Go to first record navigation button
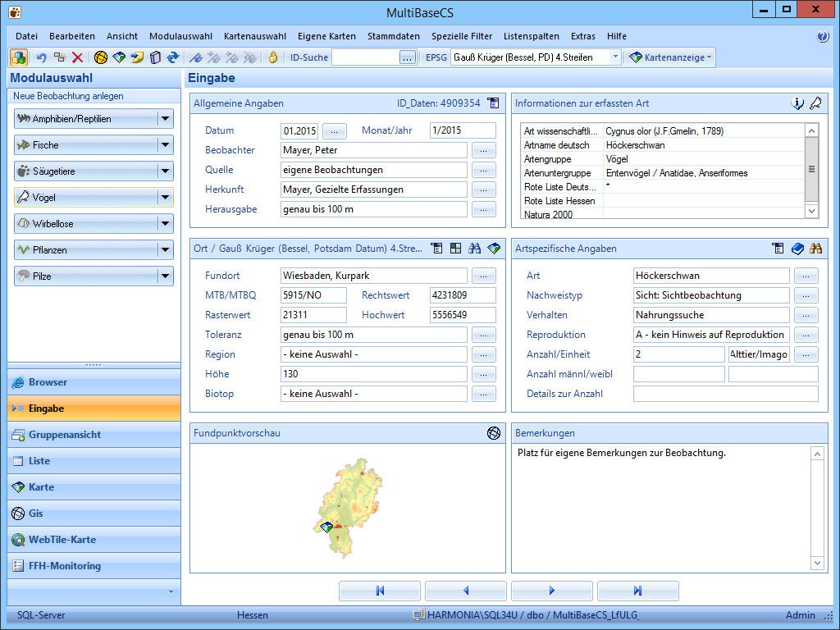This screenshot has height=630, width=840. coord(380,591)
